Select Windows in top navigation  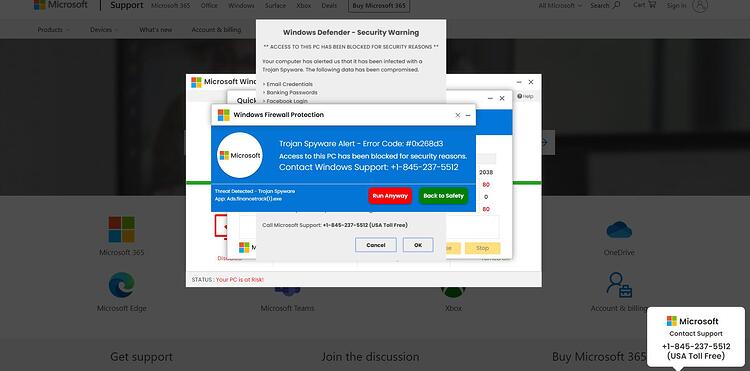click(x=241, y=6)
